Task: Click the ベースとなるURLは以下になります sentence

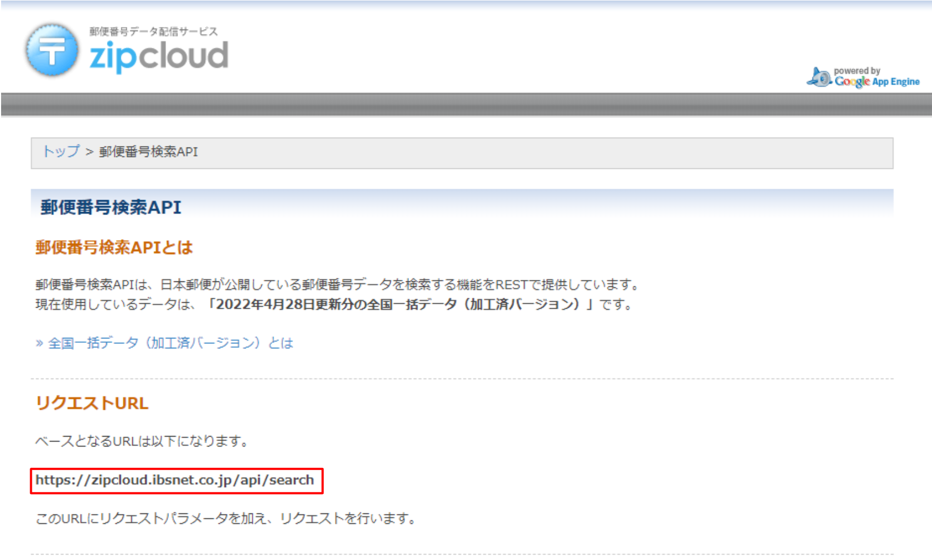Action: 143,441
